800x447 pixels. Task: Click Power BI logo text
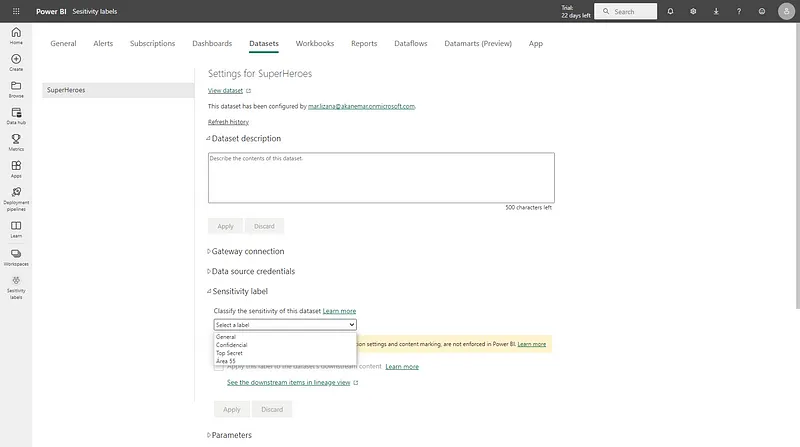[51, 11]
